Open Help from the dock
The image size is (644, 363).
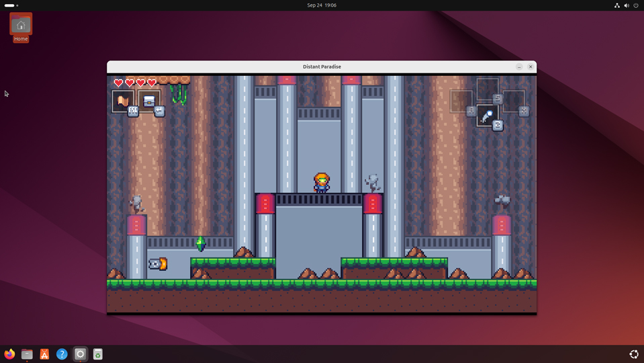[62, 354]
